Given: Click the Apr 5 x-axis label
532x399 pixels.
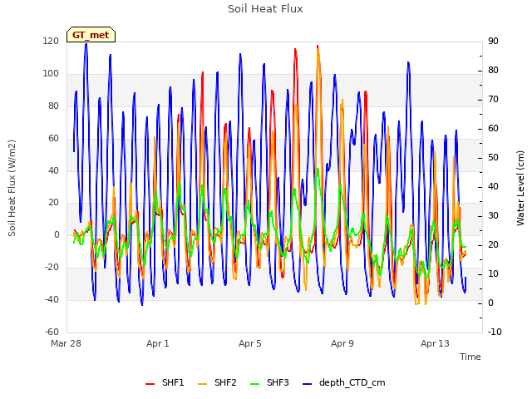Looking at the screenshot, I should tap(250, 343).
